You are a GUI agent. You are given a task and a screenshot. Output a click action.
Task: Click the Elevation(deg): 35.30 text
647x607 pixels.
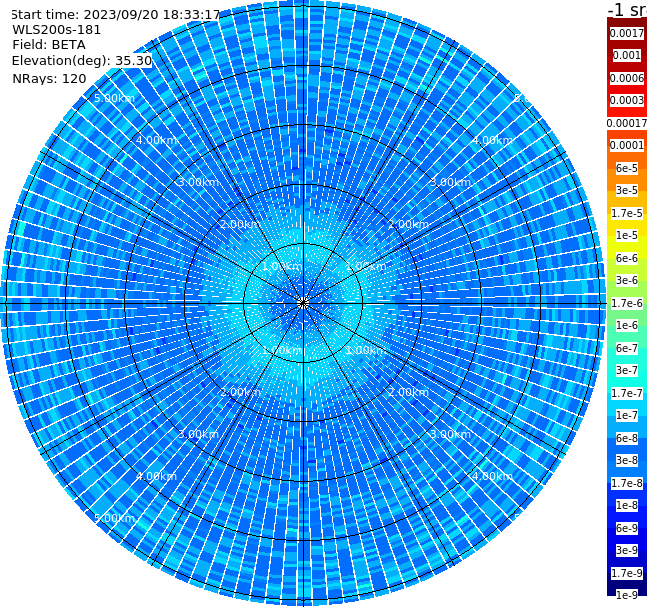(82, 61)
